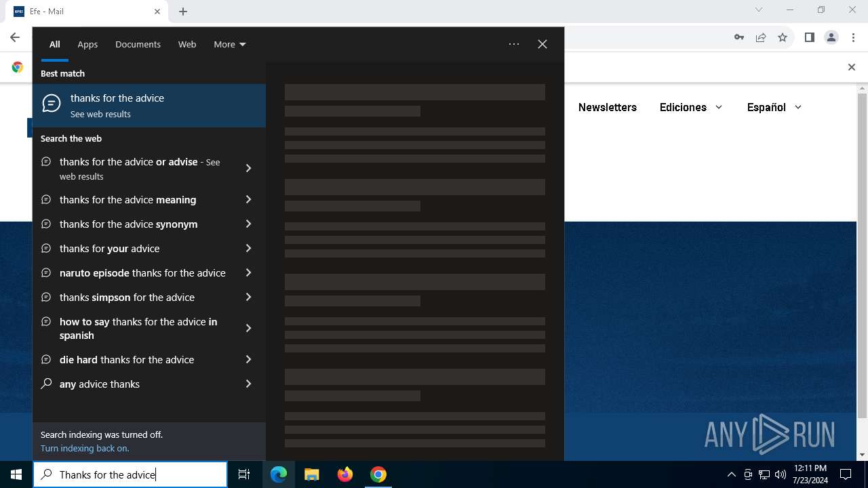The width and height of the screenshot is (868, 488).
Task: Click the share page icon in address bar
Action: [x=761, y=37]
